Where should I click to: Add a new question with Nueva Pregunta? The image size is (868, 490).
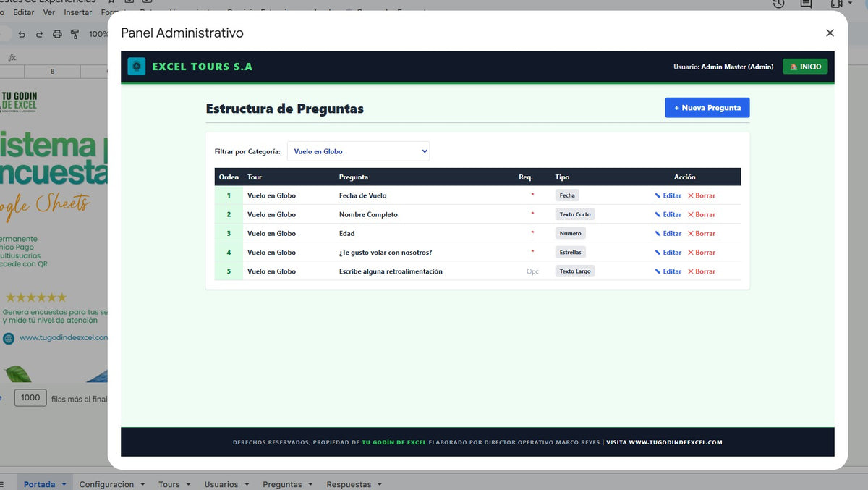click(707, 108)
